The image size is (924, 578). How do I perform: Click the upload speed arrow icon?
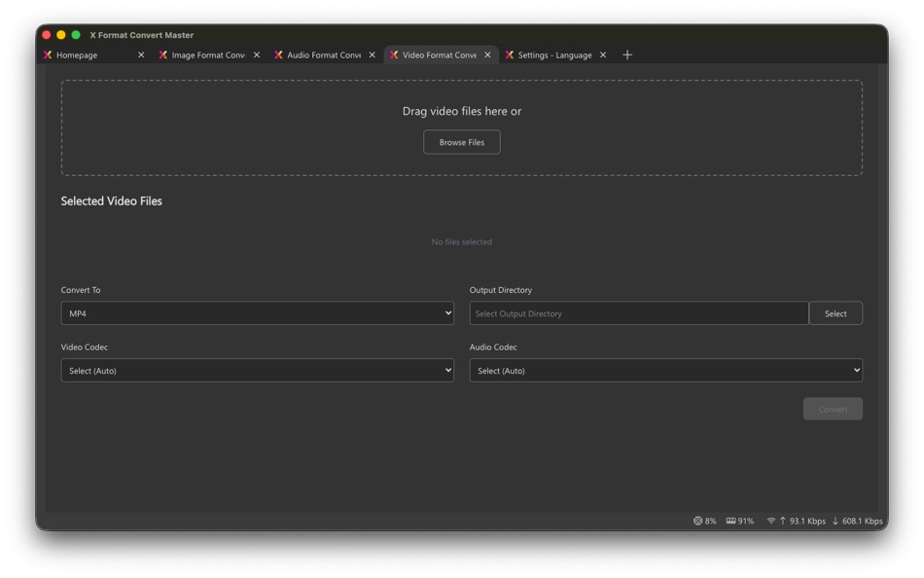click(x=784, y=521)
